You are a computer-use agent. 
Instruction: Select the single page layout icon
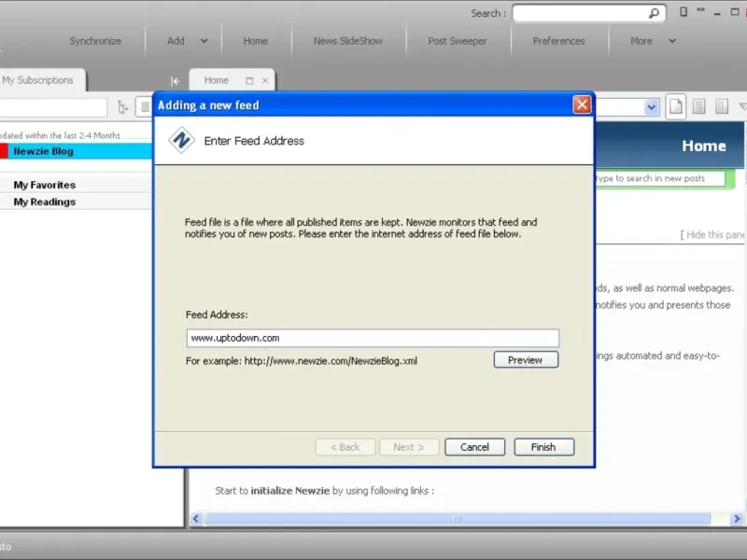click(x=675, y=106)
